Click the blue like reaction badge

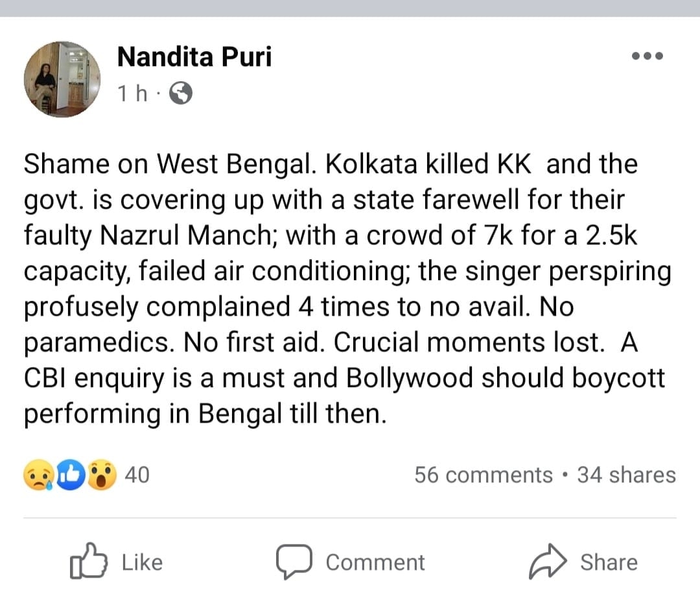coord(69,476)
